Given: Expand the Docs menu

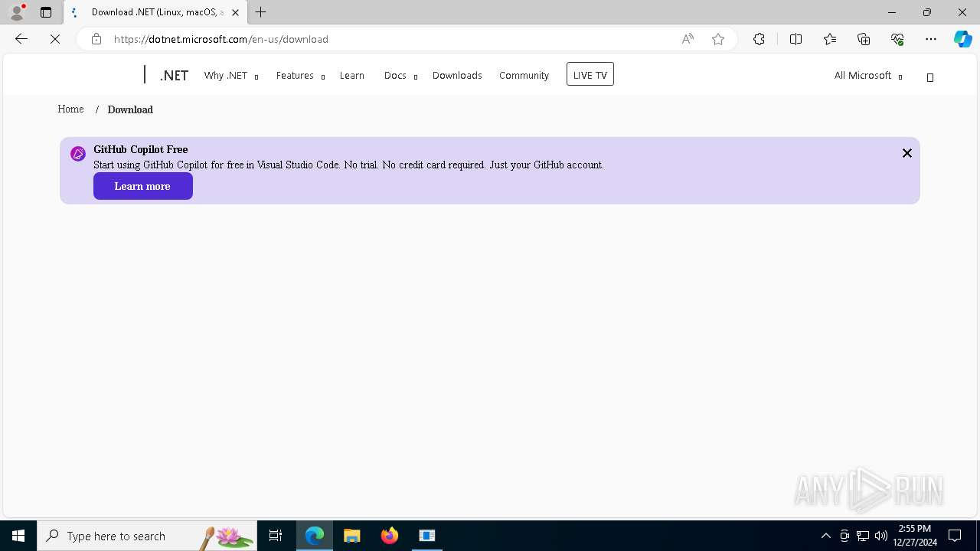Looking at the screenshot, I should [x=400, y=75].
